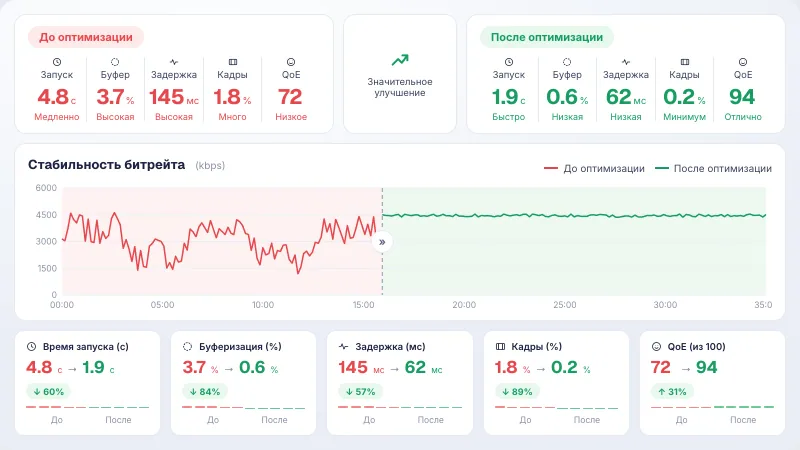Toggle the green После оптимизации legend entry

click(x=713, y=168)
